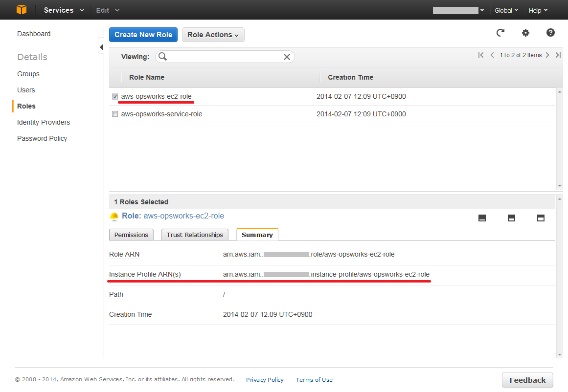Select the aws-opsworks-ec2-role row name
Screen dimensions: 568x392
point(156,97)
